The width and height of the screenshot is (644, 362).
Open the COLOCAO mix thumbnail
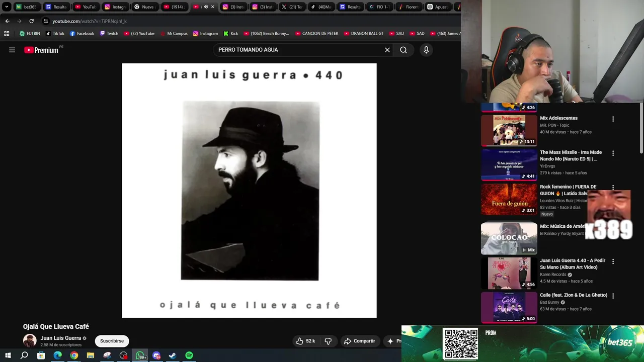click(509, 238)
